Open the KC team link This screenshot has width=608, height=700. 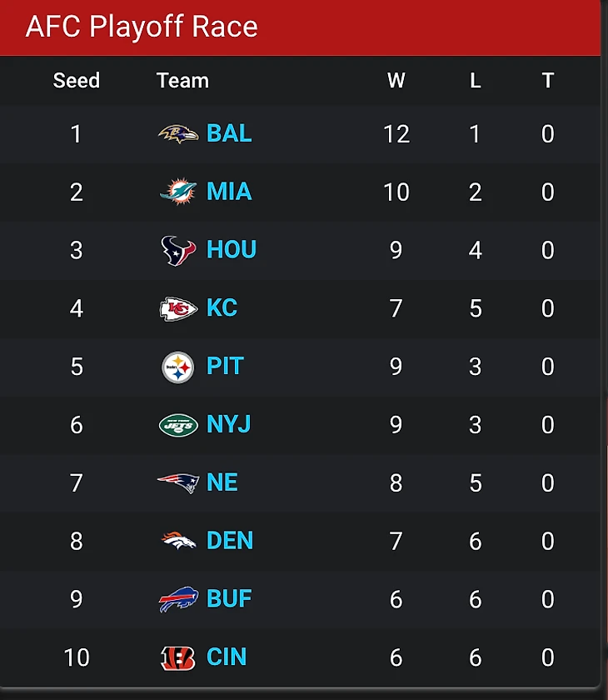tap(222, 307)
